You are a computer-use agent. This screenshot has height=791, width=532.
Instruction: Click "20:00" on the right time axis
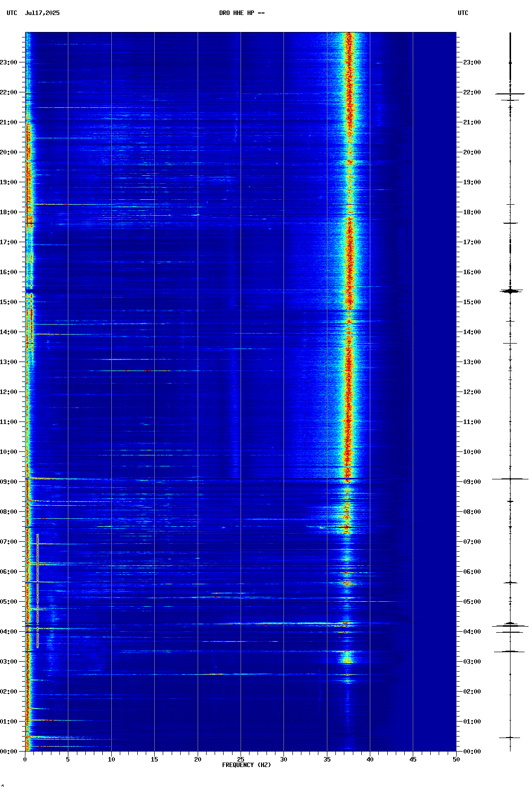point(472,152)
